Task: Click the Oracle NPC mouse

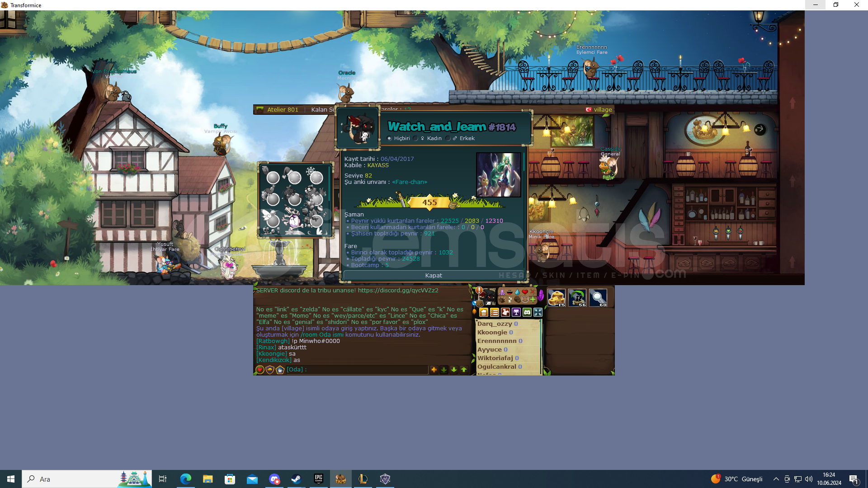Action: (x=346, y=93)
